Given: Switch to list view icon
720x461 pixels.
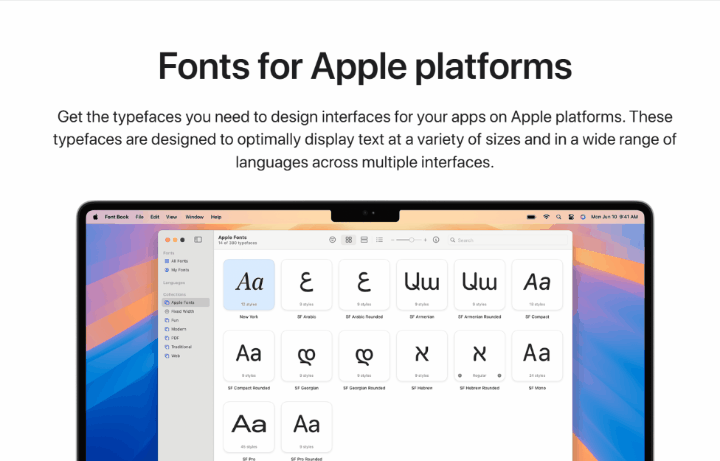Looking at the screenshot, I should (379, 240).
